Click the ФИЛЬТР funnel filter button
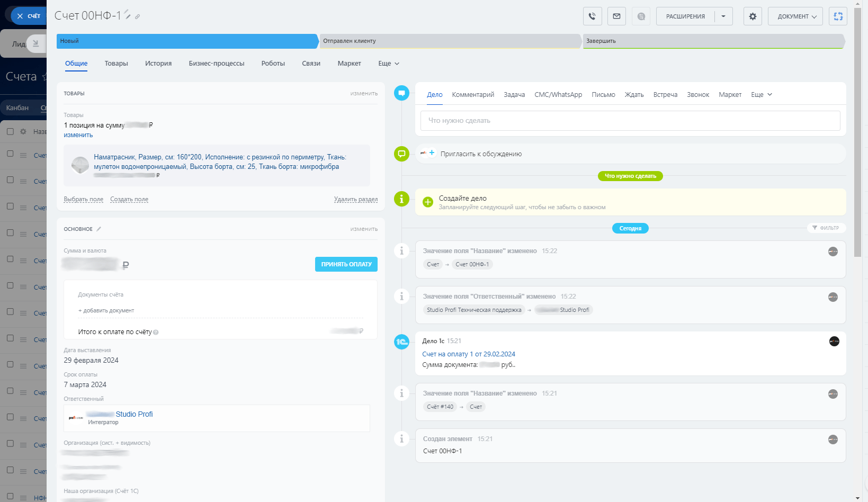 826,228
